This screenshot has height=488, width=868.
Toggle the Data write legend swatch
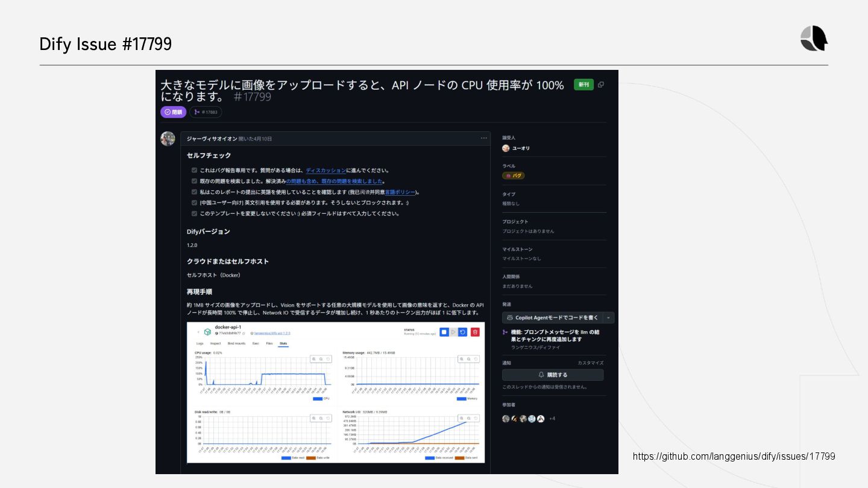click(311, 458)
